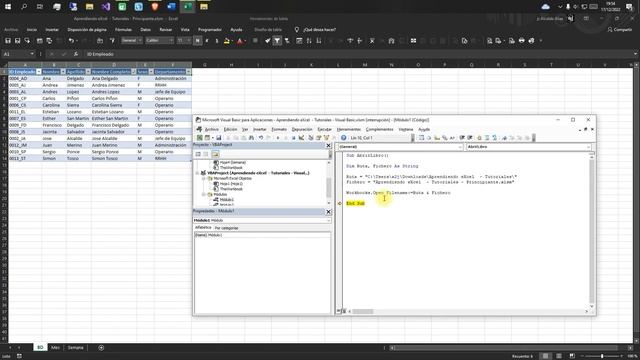640x360 pixels.
Task: Toggle Folders in the VBA Project panel
Action: [216, 154]
